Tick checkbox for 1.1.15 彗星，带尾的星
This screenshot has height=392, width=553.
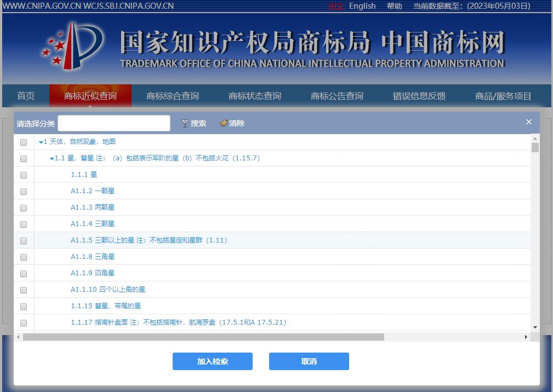(x=24, y=307)
